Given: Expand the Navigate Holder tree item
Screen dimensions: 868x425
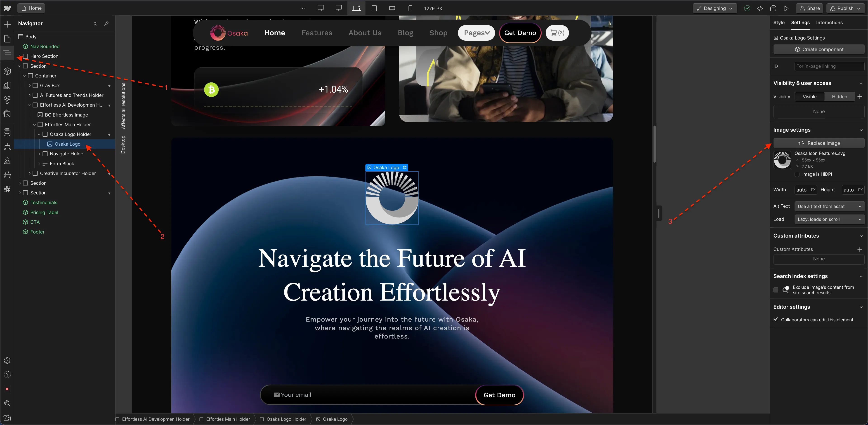Looking at the screenshot, I should [x=39, y=154].
